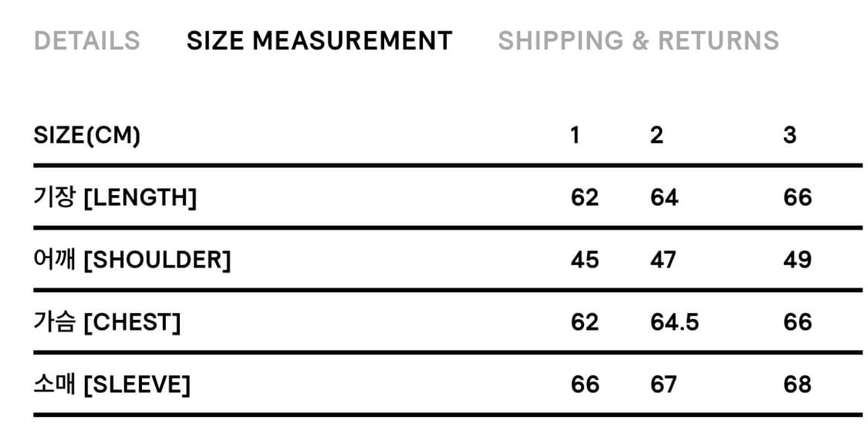
Task: Click the CHEST row label
Action: point(106,322)
